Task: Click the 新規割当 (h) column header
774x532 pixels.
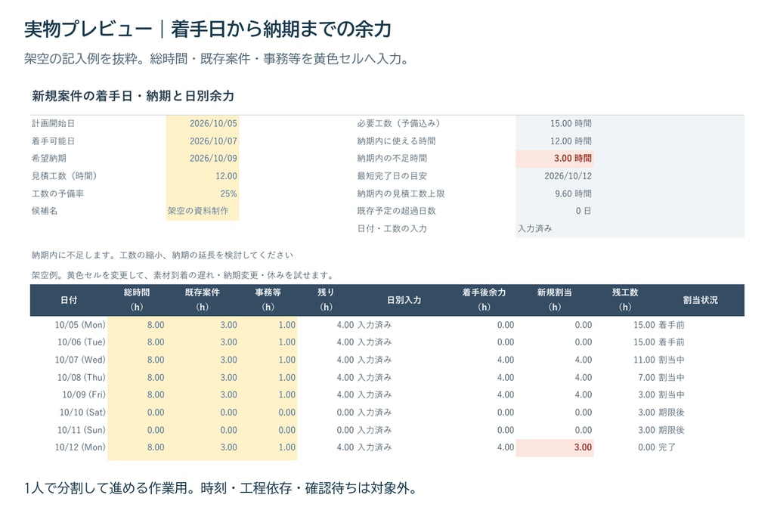Action: click(x=555, y=300)
